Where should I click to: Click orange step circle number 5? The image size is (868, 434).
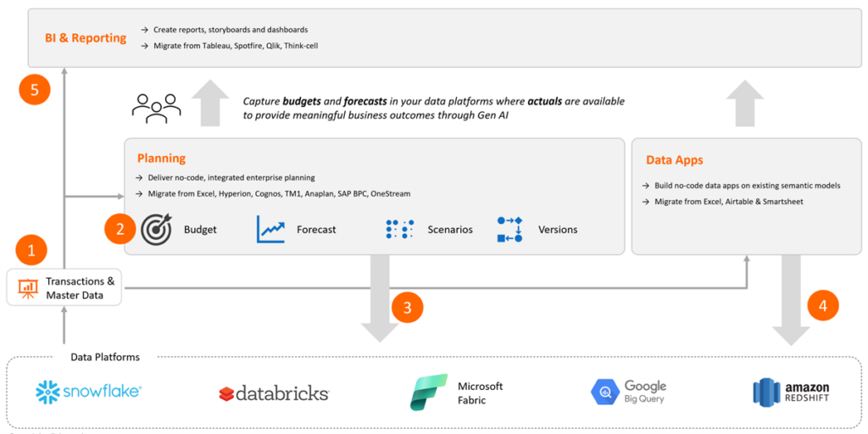click(34, 90)
